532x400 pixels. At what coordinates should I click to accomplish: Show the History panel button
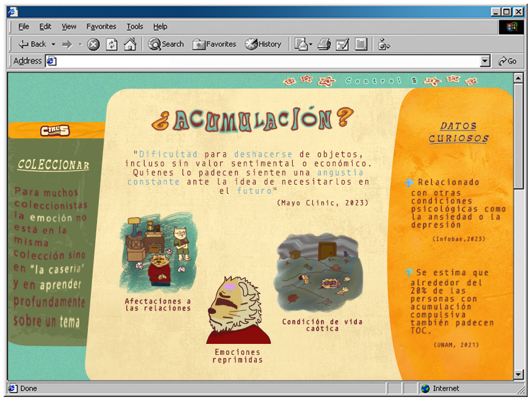click(264, 45)
